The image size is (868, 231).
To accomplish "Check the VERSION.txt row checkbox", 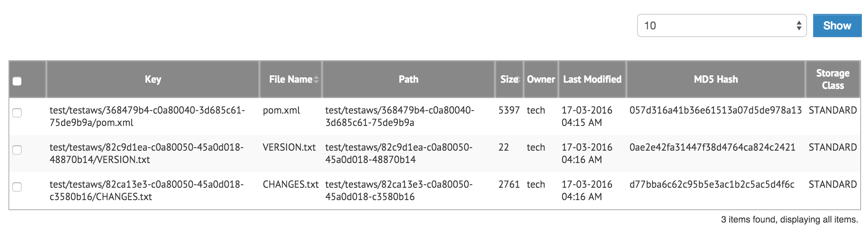I will [17, 150].
